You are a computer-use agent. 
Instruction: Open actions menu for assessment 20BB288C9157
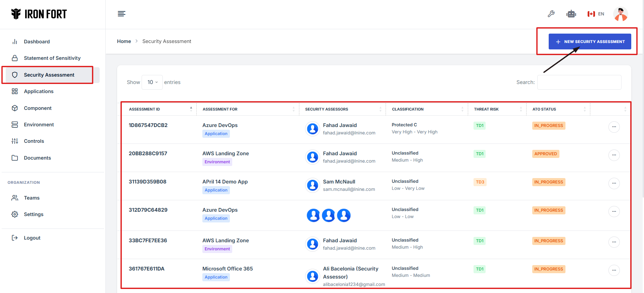tap(614, 155)
